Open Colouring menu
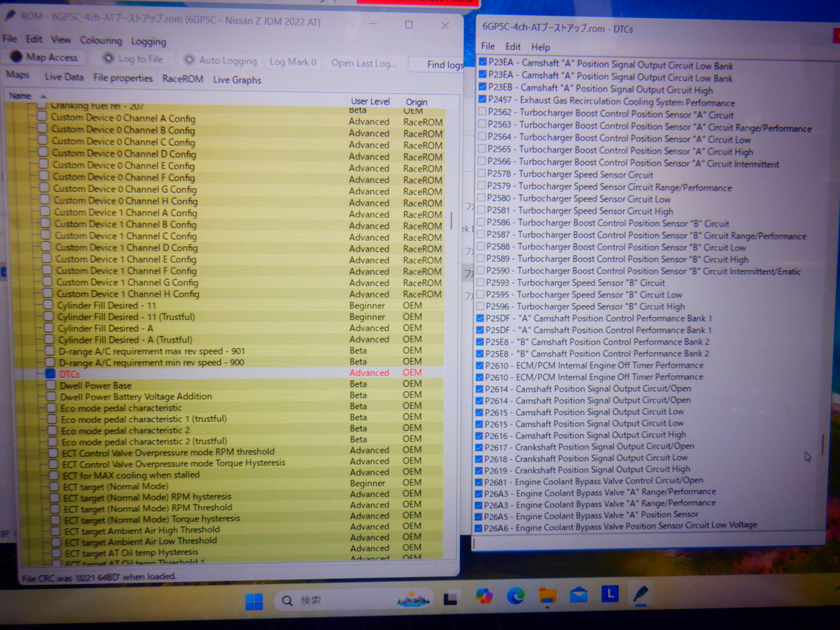The image size is (840, 630). (101, 41)
